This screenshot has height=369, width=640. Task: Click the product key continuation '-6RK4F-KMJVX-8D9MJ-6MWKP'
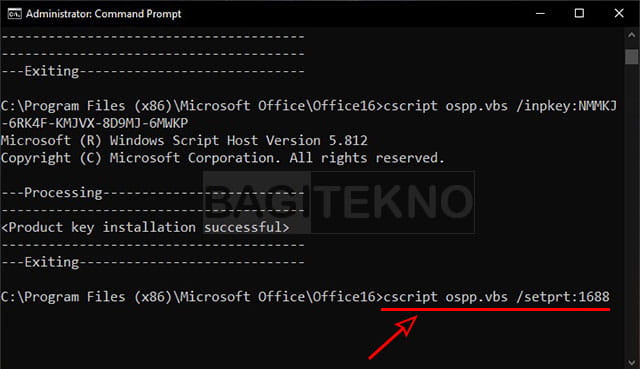(x=95, y=123)
